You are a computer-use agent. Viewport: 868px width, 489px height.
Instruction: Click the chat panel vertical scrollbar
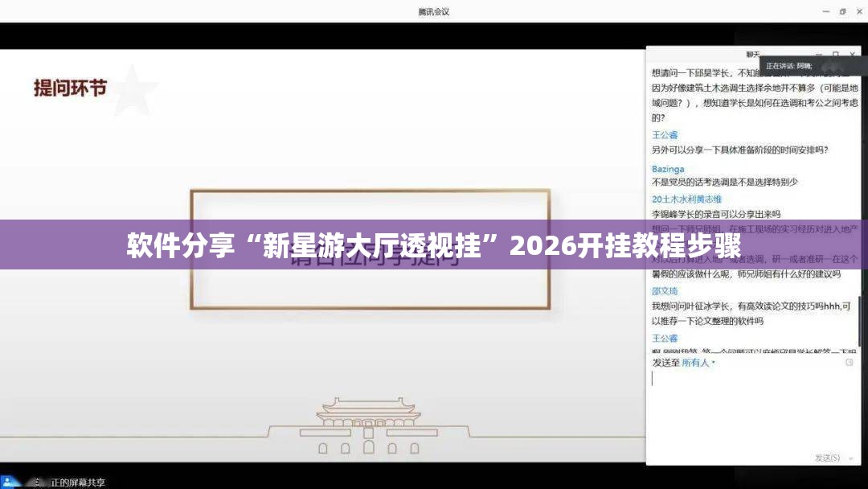point(859,321)
